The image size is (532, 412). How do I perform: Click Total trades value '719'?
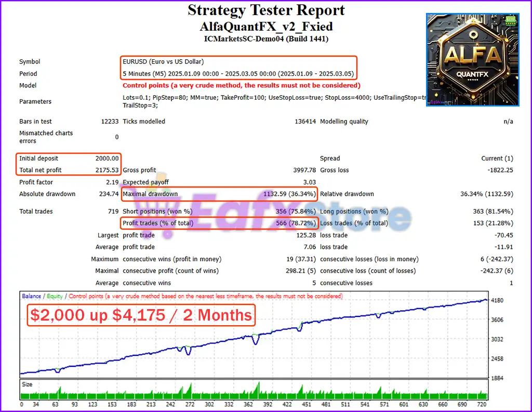point(113,211)
